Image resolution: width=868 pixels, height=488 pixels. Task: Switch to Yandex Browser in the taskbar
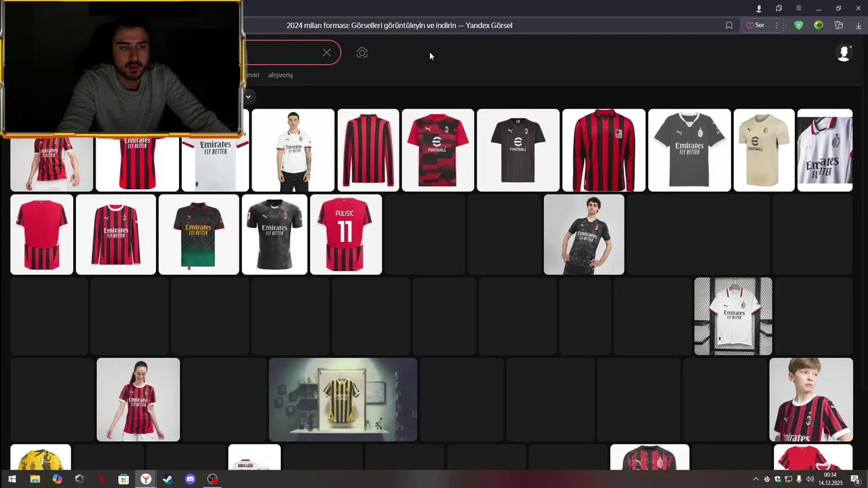pos(146,479)
